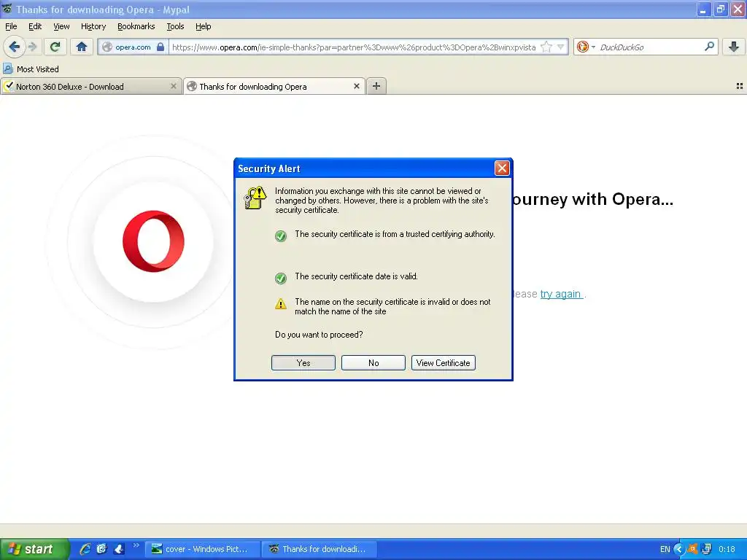This screenshot has height=560, width=747.
Task: Click the 'Do you want to proceed?' text
Action: pyautogui.click(x=319, y=335)
